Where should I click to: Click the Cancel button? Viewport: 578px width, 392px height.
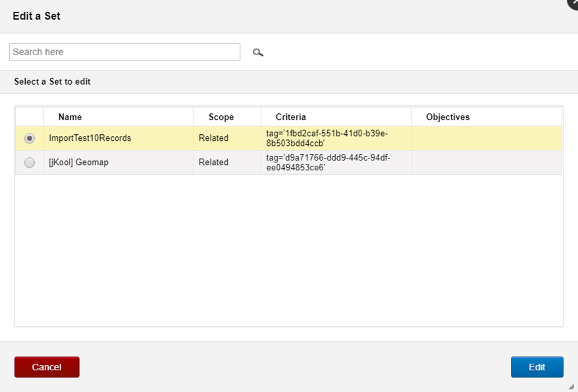(x=47, y=367)
